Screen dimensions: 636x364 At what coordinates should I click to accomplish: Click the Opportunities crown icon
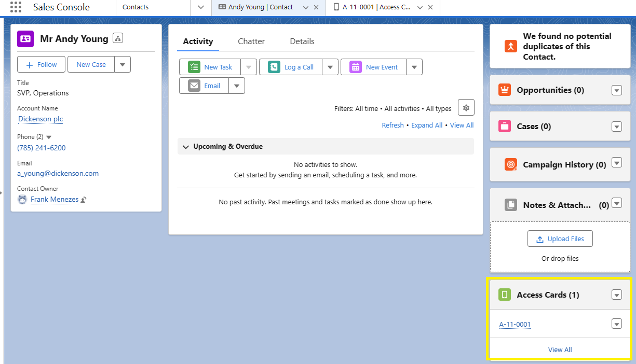(x=505, y=90)
